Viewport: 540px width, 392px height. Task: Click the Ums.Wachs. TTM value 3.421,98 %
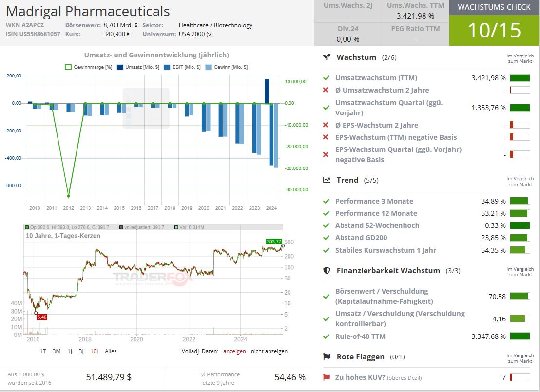pos(415,16)
